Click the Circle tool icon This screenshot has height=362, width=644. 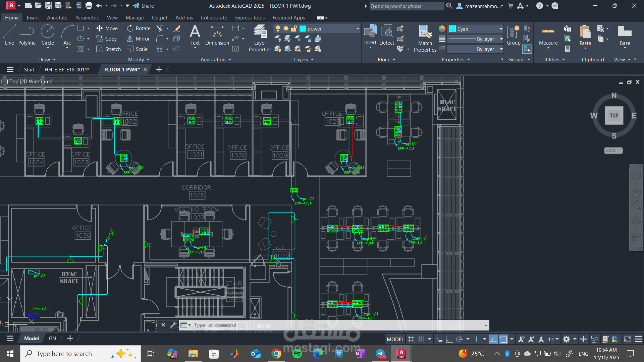click(x=48, y=32)
